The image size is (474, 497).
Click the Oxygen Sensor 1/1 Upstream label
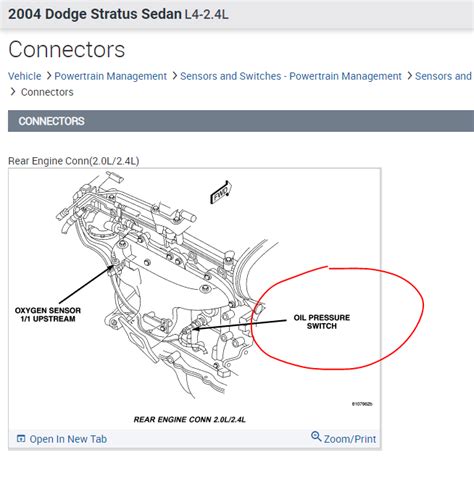(x=48, y=314)
